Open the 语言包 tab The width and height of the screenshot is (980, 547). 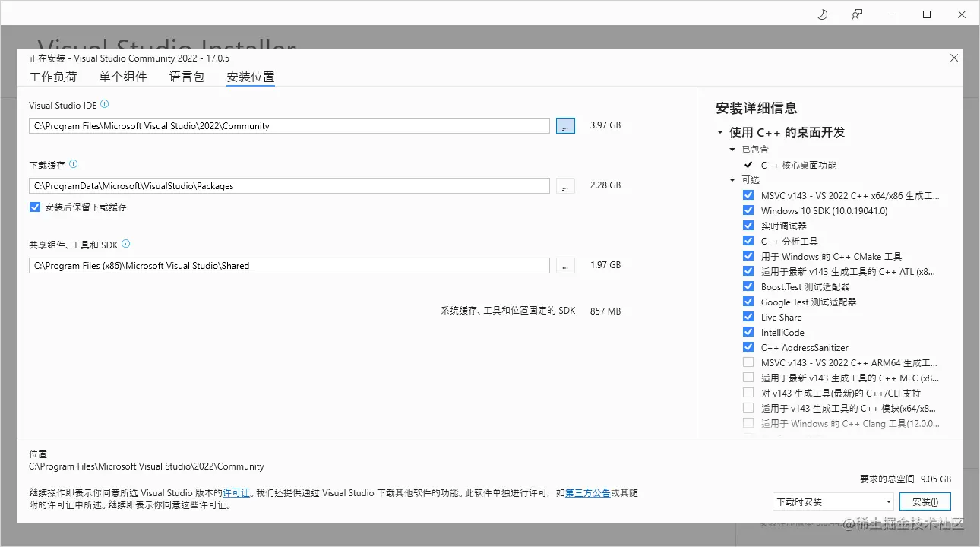coord(187,77)
